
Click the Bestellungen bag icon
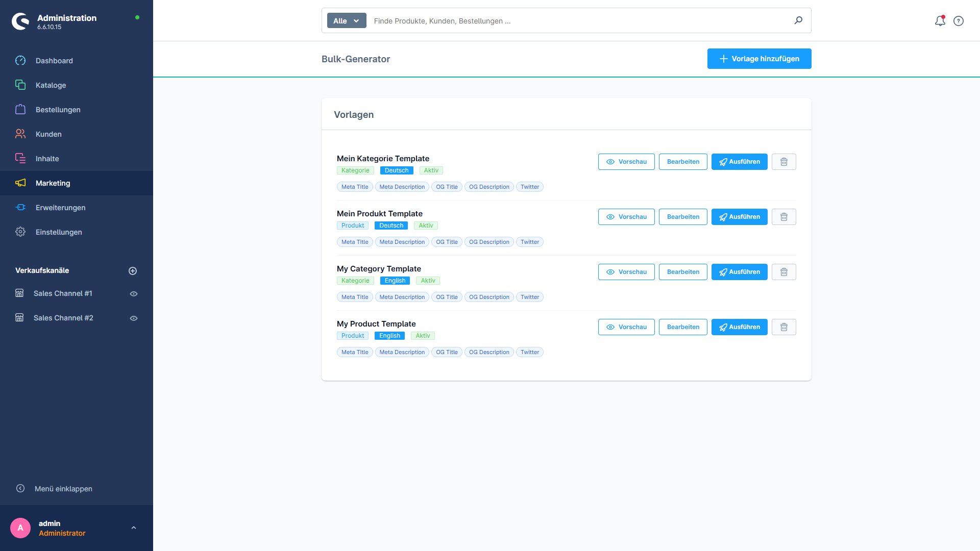(20, 109)
